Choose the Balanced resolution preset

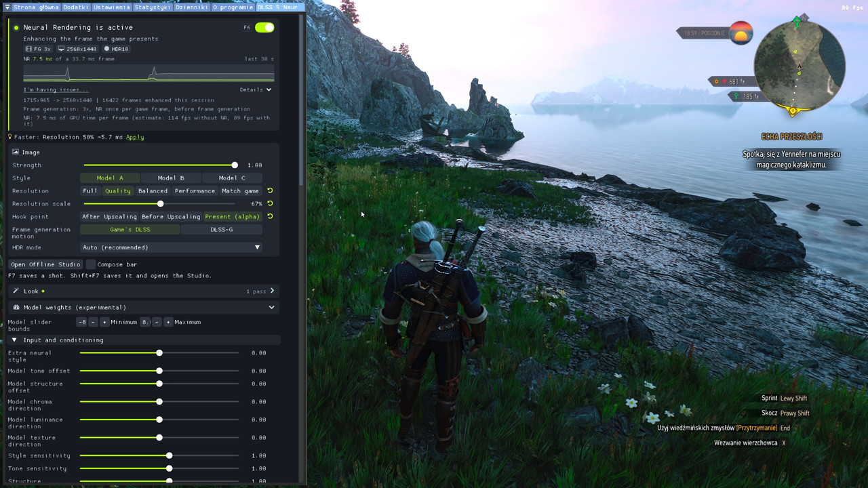(x=153, y=190)
